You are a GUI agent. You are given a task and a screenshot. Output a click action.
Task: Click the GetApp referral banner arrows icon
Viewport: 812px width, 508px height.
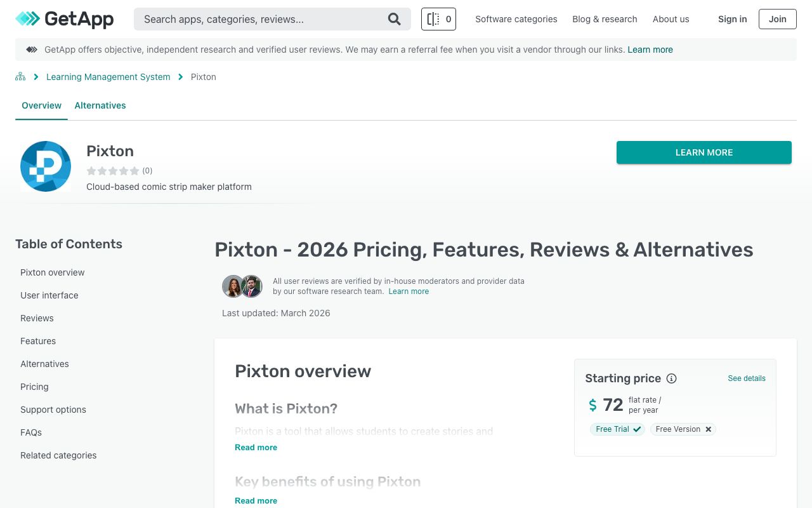click(x=32, y=50)
